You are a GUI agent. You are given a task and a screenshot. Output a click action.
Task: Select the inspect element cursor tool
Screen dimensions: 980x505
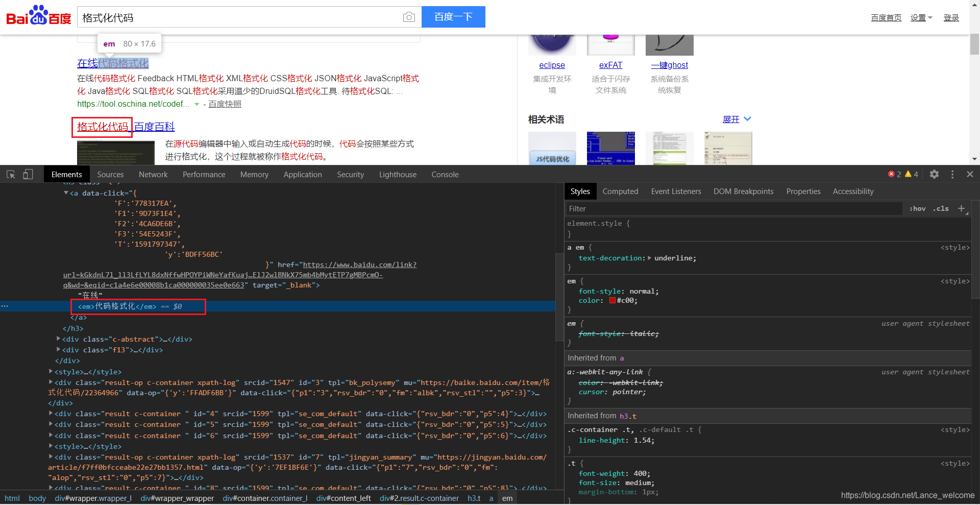[10, 174]
